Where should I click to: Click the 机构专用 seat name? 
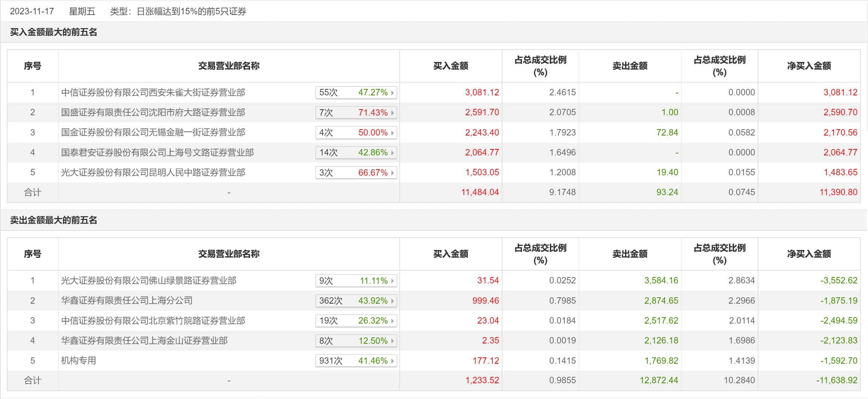tap(79, 360)
